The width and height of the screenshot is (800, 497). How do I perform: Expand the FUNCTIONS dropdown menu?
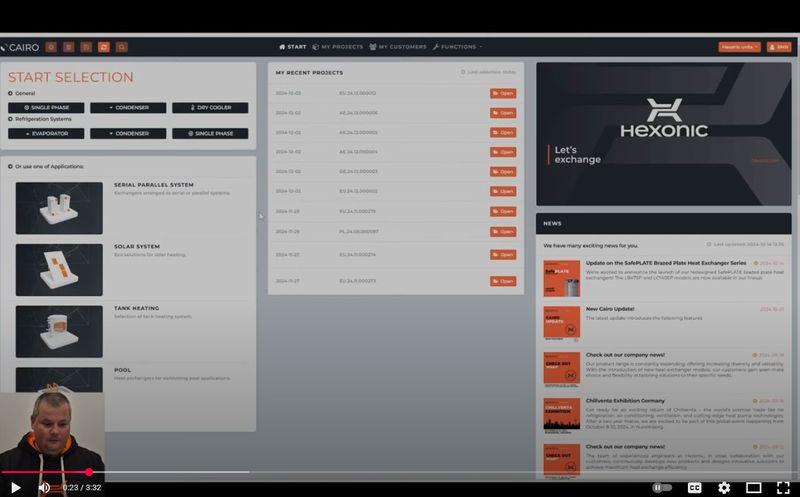[x=457, y=47]
